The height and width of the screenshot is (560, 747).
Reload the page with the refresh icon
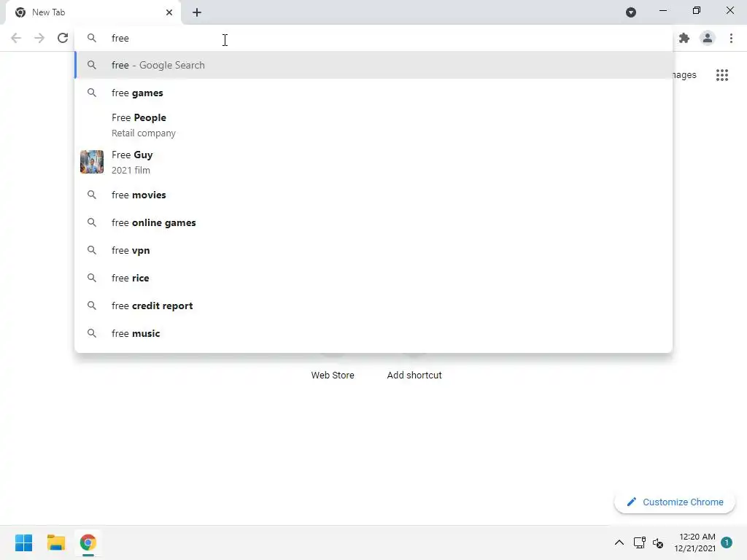click(63, 38)
